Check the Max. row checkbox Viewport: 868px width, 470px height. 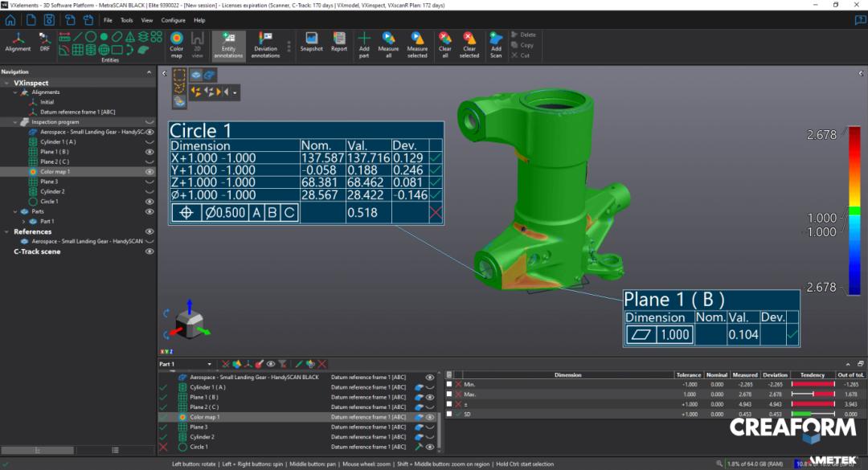pos(449,394)
